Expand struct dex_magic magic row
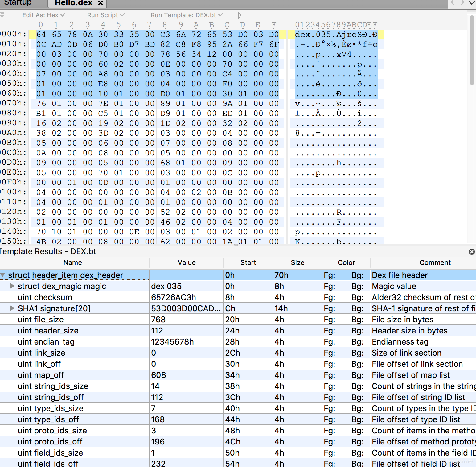476x467 pixels. (12, 286)
